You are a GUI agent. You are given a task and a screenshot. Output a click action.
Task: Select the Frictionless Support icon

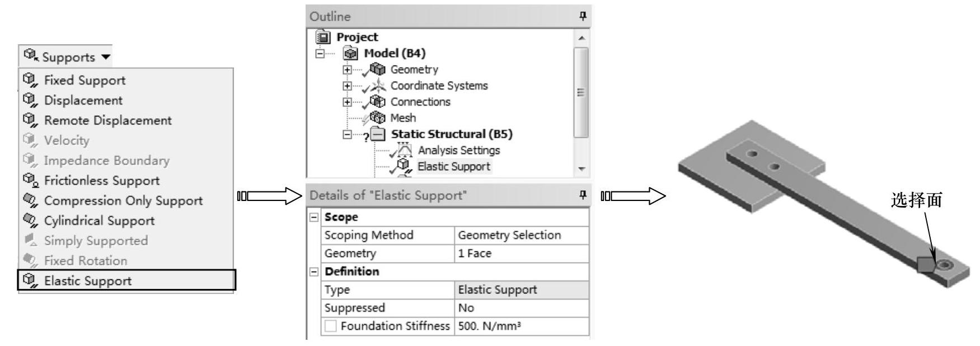(x=30, y=180)
